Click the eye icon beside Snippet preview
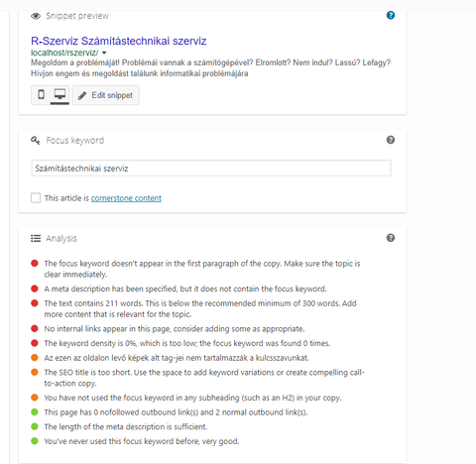The image size is (476, 464). click(36, 16)
